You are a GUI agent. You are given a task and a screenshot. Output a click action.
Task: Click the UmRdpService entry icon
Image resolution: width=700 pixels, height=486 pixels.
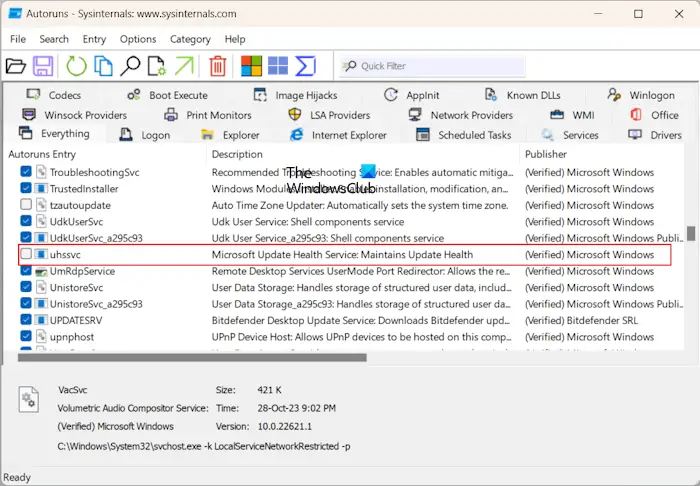(41, 271)
